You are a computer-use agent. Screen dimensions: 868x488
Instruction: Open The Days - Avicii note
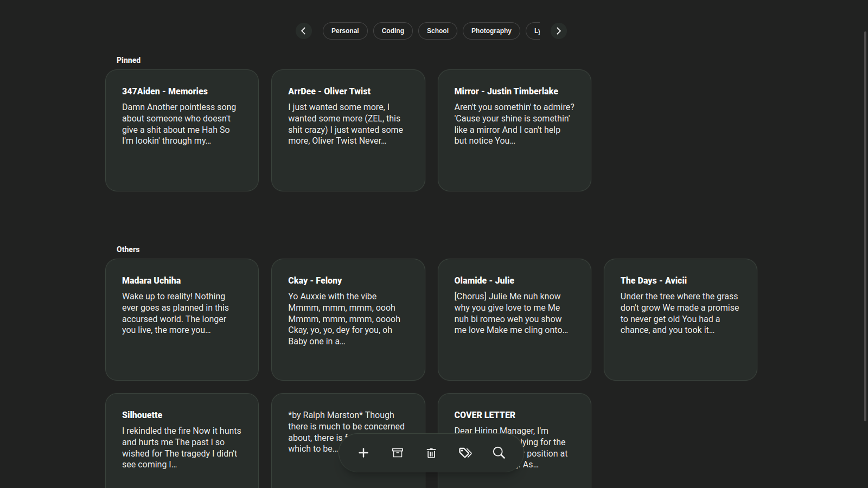[x=680, y=319]
